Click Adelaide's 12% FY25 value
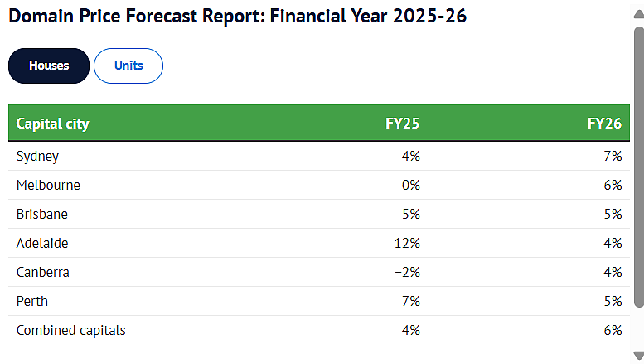This screenshot has width=644, height=364. pyautogui.click(x=407, y=243)
